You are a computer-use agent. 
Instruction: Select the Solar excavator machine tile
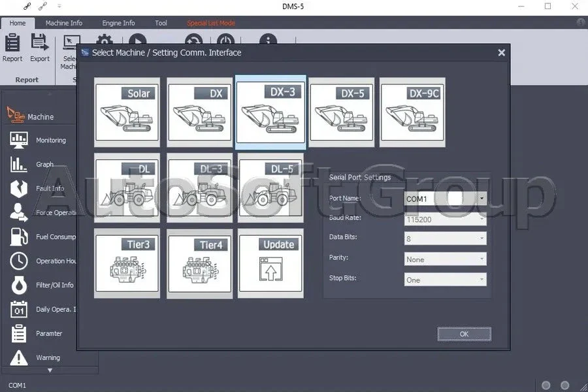pos(127,110)
